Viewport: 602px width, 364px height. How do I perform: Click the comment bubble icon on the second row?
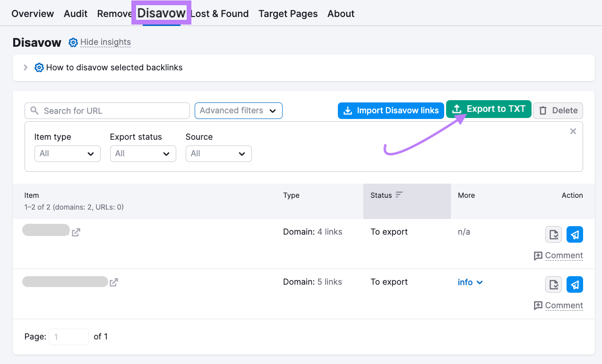point(538,305)
